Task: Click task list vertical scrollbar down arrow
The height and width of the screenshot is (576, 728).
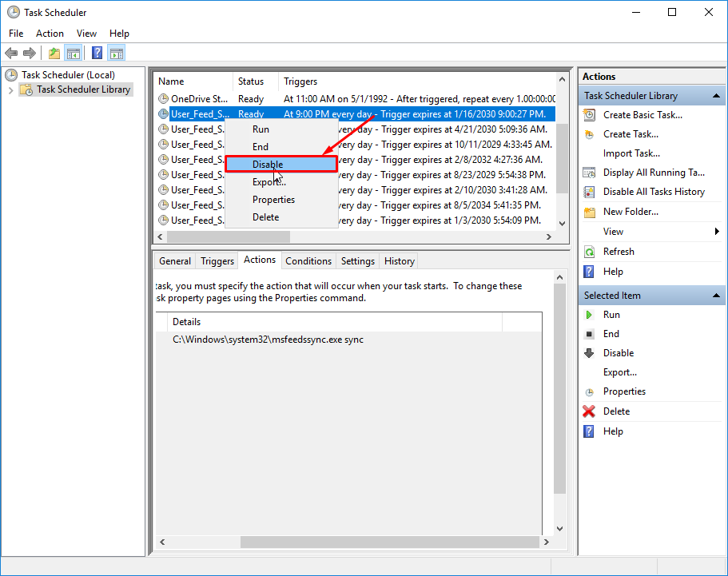Action: [563, 223]
